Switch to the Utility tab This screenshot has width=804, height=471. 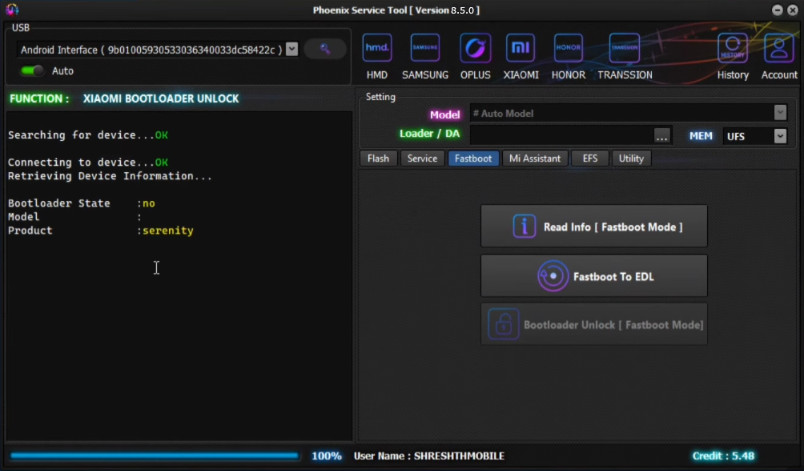[x=631, y=158]
